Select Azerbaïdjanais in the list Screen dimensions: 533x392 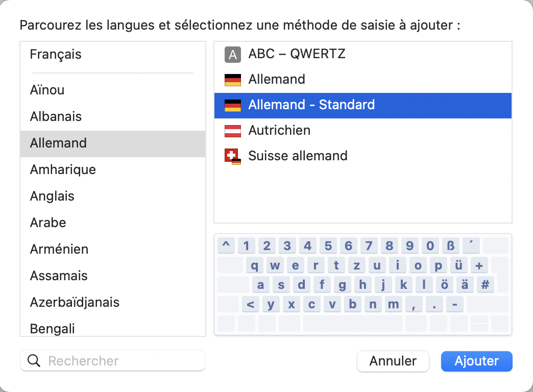pos(75,302)
